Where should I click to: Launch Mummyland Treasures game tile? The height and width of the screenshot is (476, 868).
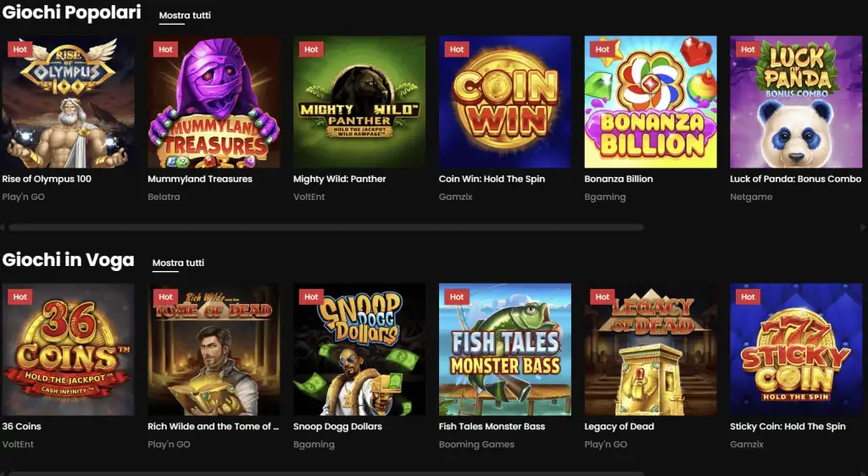214,102
